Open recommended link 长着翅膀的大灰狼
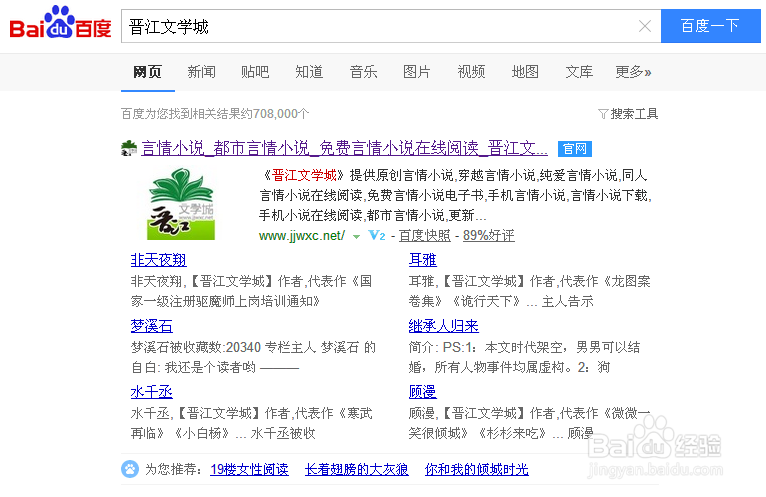Viewport: 766px width, 497px height. tap(357, 470)
